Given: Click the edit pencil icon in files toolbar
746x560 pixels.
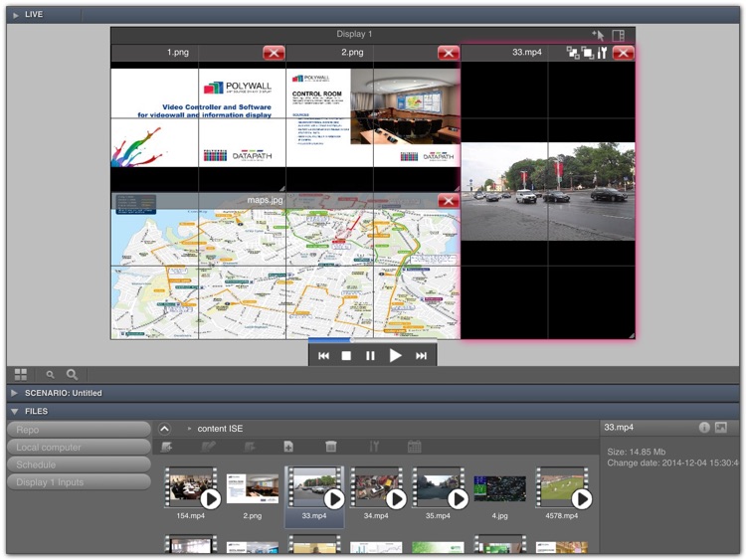Looking at the screenshot, I should coord(208,447).
